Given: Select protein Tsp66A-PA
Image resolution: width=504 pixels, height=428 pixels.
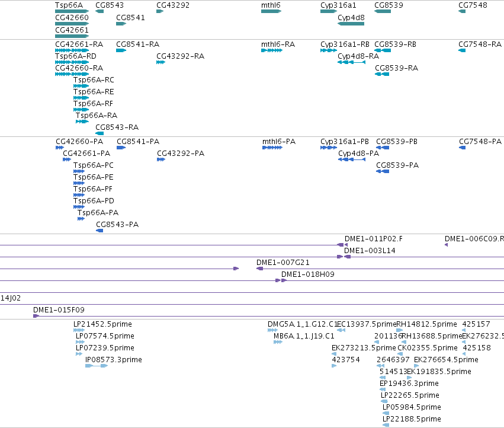Looking at the screenshot, I should tap(81, 219).
